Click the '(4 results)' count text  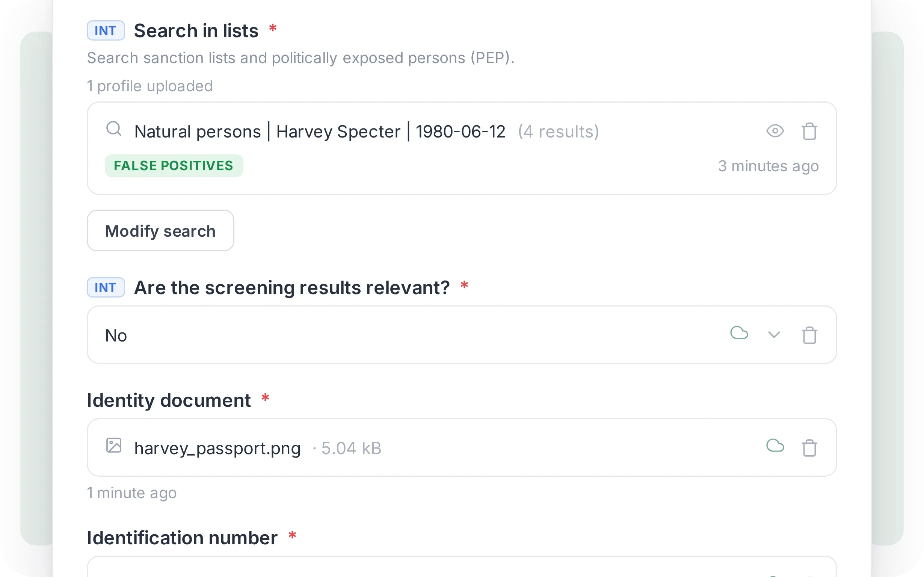(559, 131)
